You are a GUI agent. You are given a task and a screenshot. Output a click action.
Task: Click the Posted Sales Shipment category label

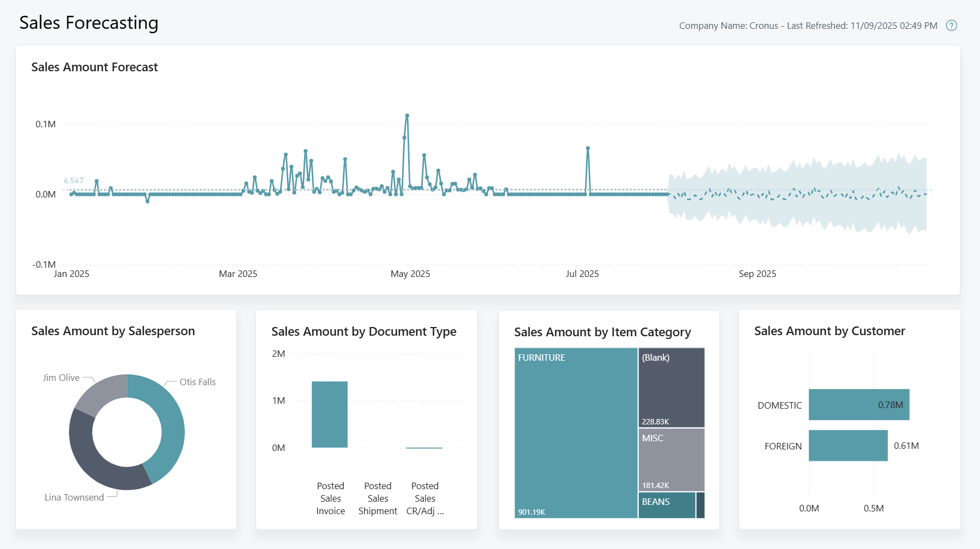point(378,498)
